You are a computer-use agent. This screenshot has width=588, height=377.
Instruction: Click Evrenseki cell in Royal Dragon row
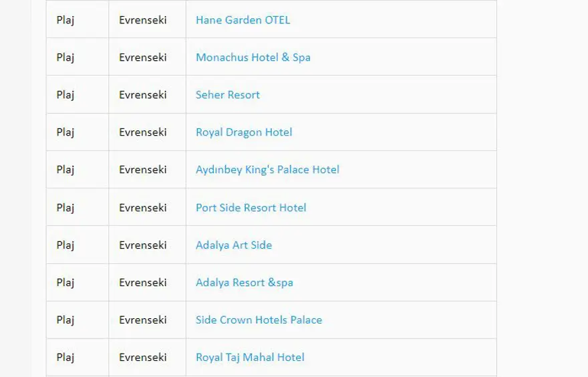pos(142,132)
